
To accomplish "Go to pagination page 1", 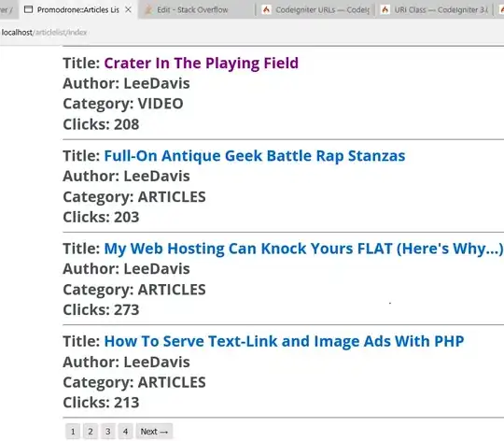I will 73,432.
